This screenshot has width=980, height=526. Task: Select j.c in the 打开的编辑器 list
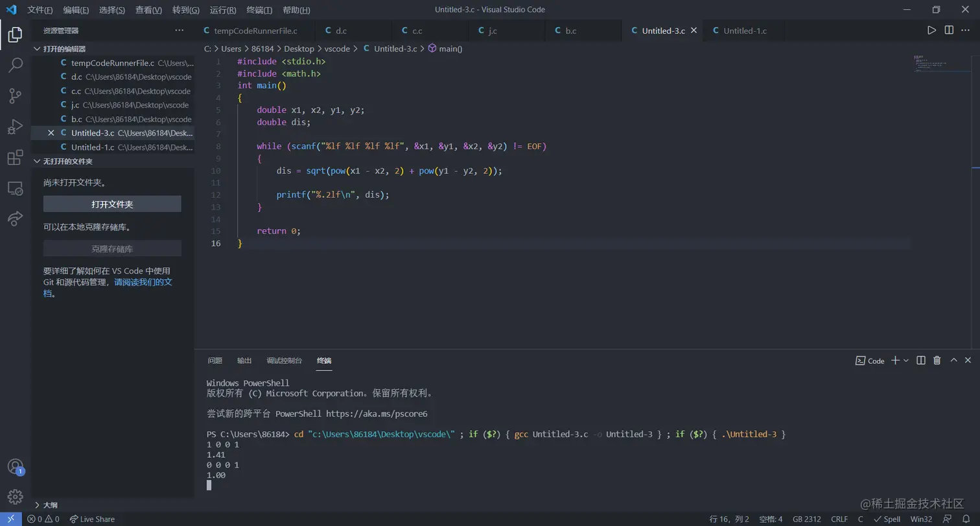[x=112, y=105]
